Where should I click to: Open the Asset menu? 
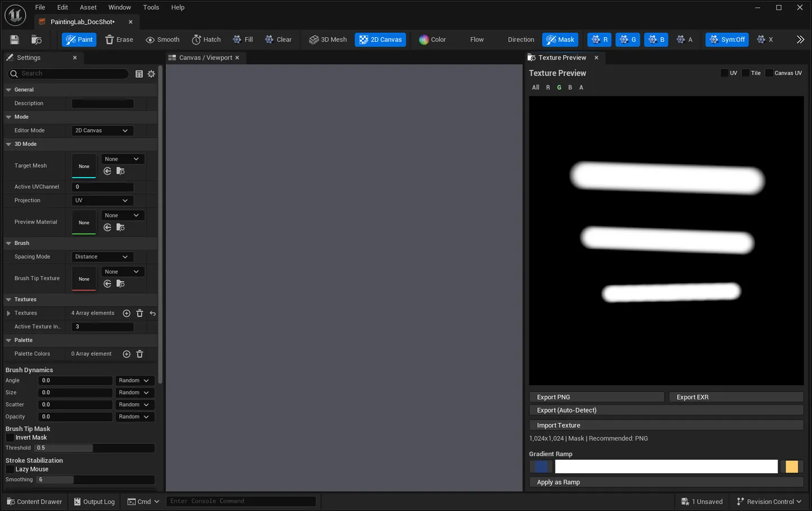coord(88,7)
